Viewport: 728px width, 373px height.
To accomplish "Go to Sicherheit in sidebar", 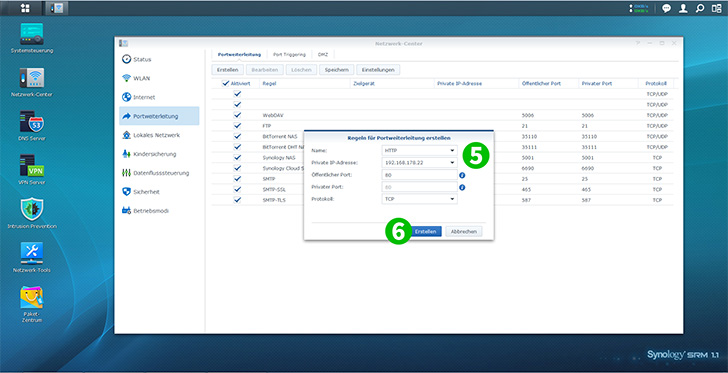I will 159,191.
